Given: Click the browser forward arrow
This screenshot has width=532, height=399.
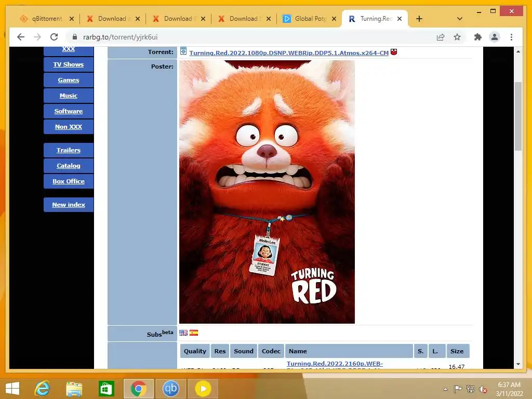Looking at the screenshot, I should click(x=37, y=37).
